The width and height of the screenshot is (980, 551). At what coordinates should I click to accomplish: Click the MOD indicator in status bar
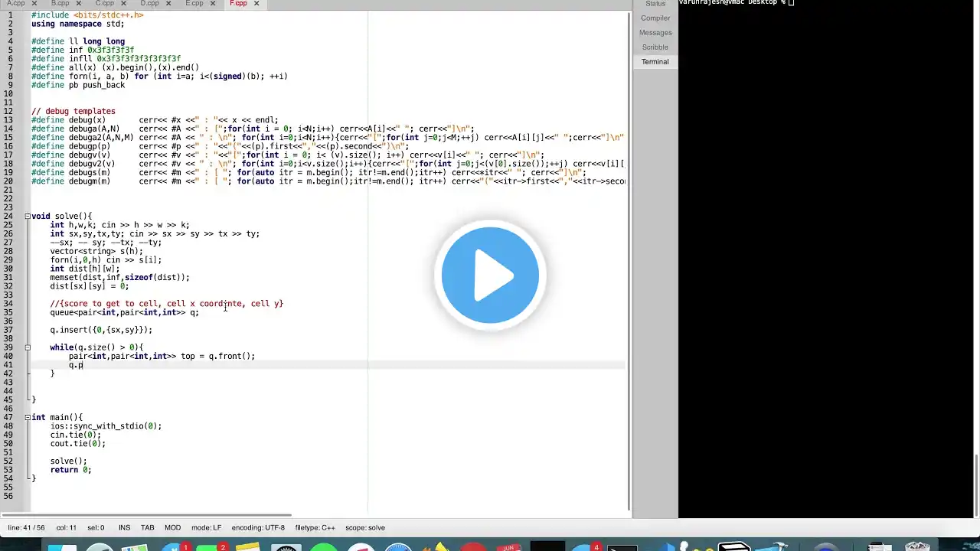click(x=173, y=527)
